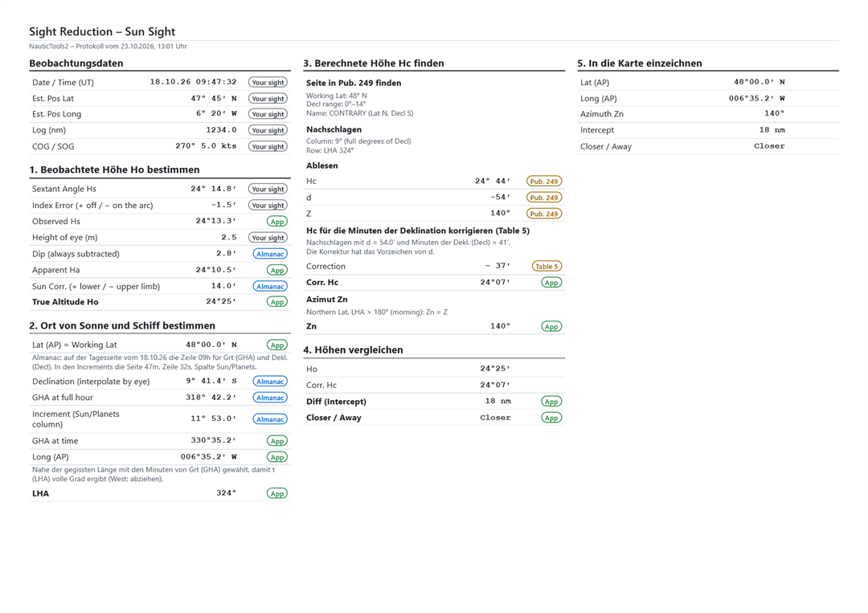Select GHA at full hour value "318° 42.2'"

(211, 397)
